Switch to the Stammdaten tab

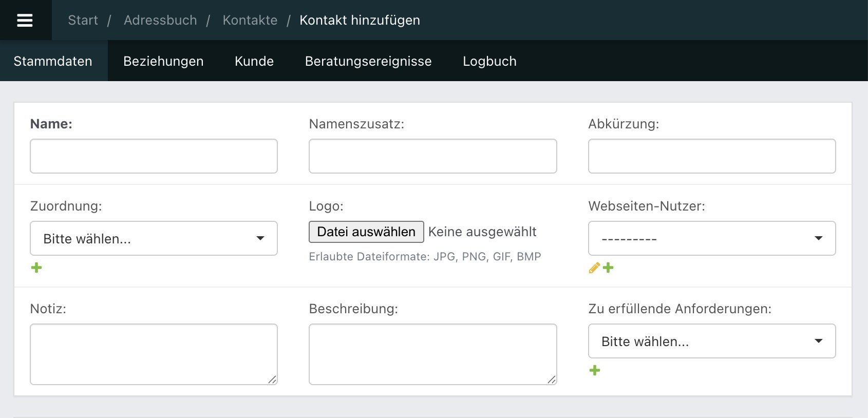coord(53,61)
